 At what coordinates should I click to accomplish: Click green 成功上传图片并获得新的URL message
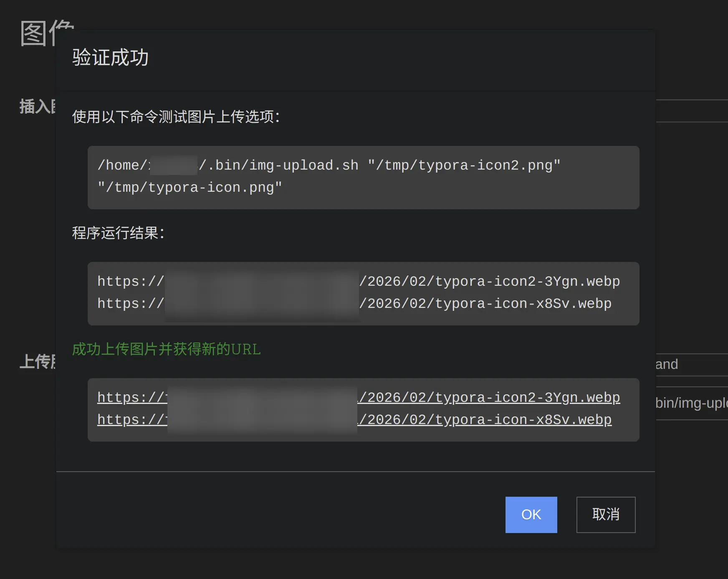click(166, 349)
